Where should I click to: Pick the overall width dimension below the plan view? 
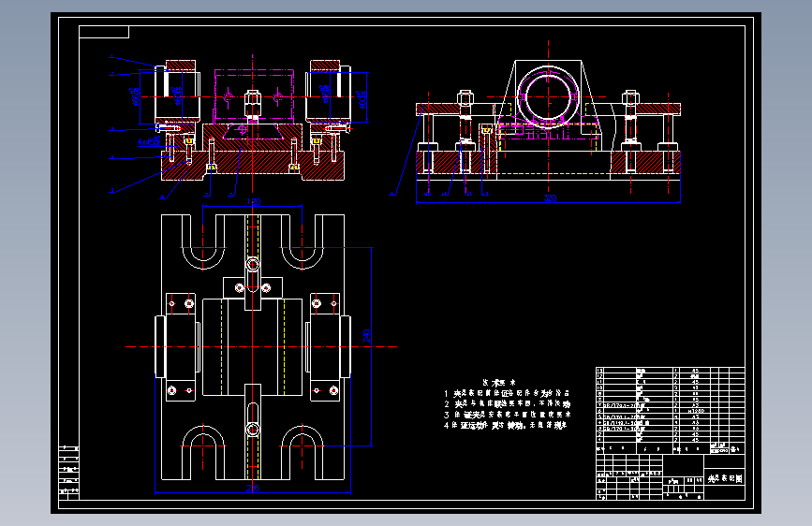(x=253, y=488)
